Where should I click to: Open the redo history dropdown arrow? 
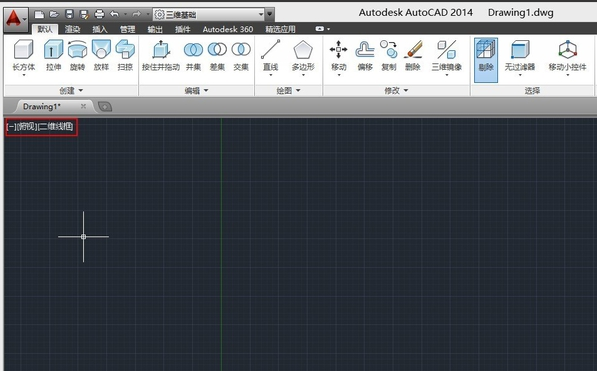147,14
